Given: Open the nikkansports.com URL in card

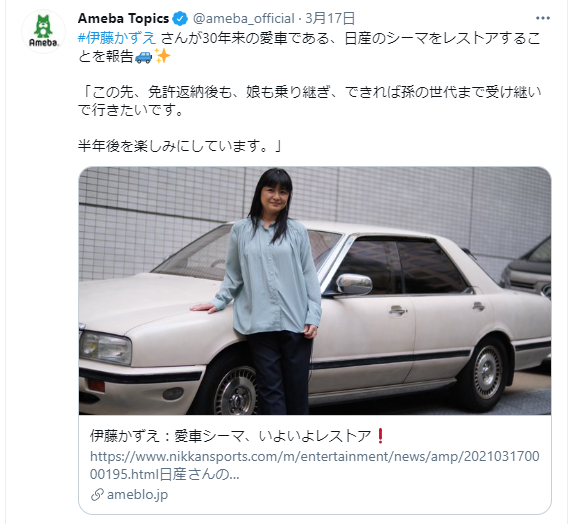Looking at the screenshot, I should (315, 465).
